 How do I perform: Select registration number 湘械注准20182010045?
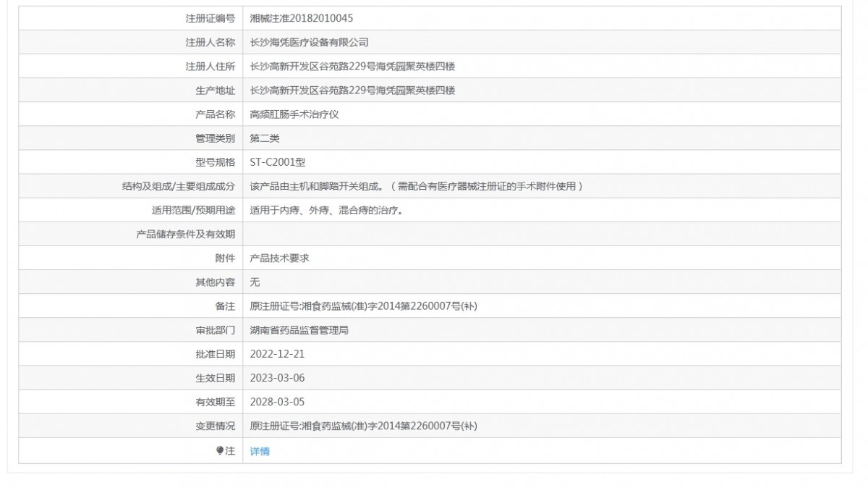coord(302,18)
